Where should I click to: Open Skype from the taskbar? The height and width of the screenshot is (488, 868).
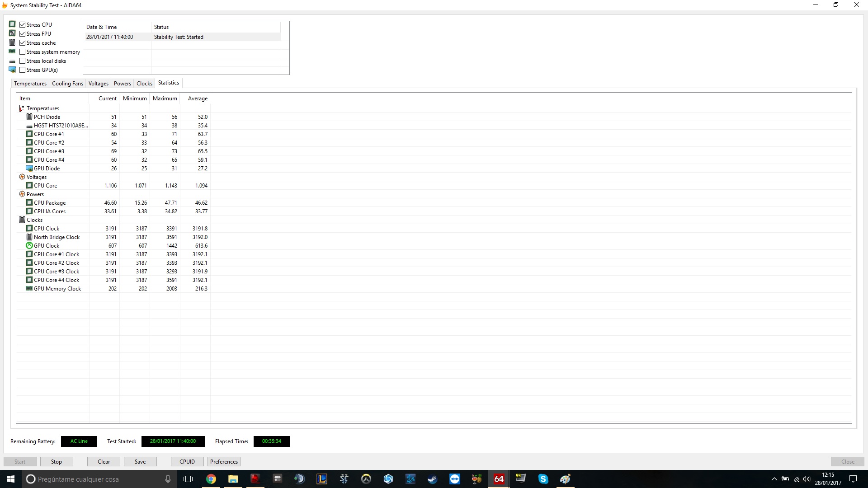tap(543, 479)
